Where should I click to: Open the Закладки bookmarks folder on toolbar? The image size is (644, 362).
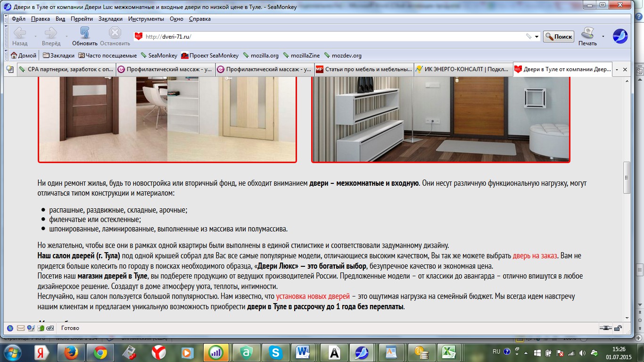(x=58, y=55)
